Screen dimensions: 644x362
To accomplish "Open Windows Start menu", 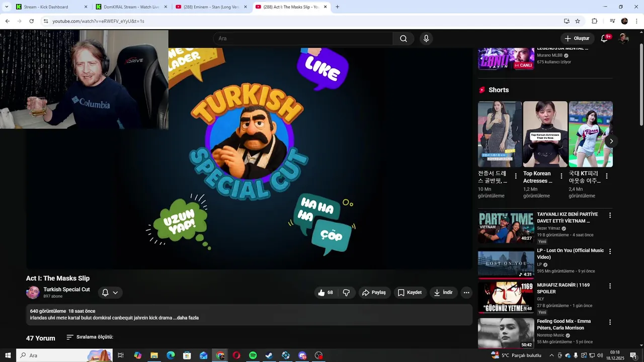I will (x=8, y=355).
